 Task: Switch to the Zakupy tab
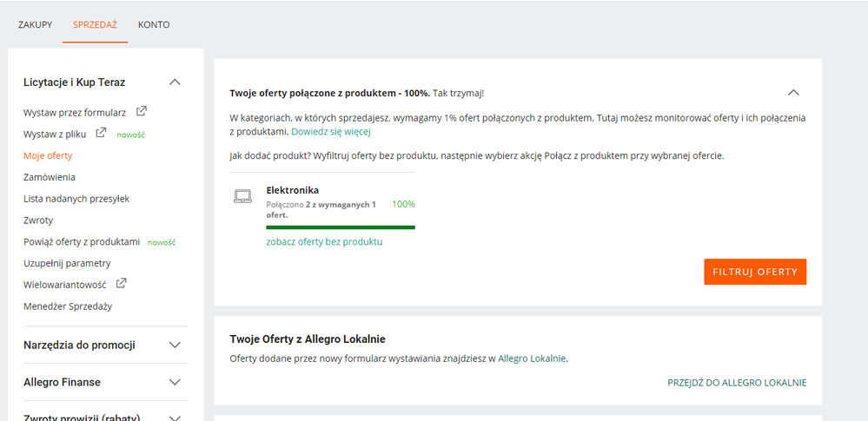pyautogui.click(x=36, y=24)
